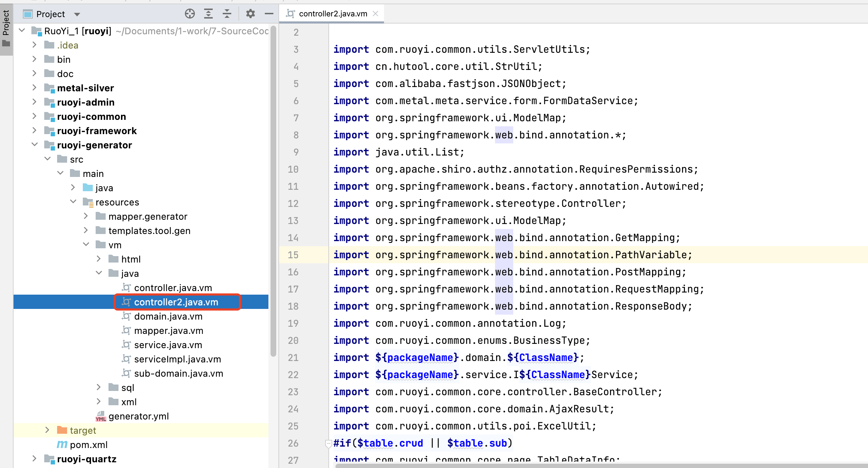Click the orange target folder icon
This screenshot has height=468, width=868.
[x=62, y=430]
